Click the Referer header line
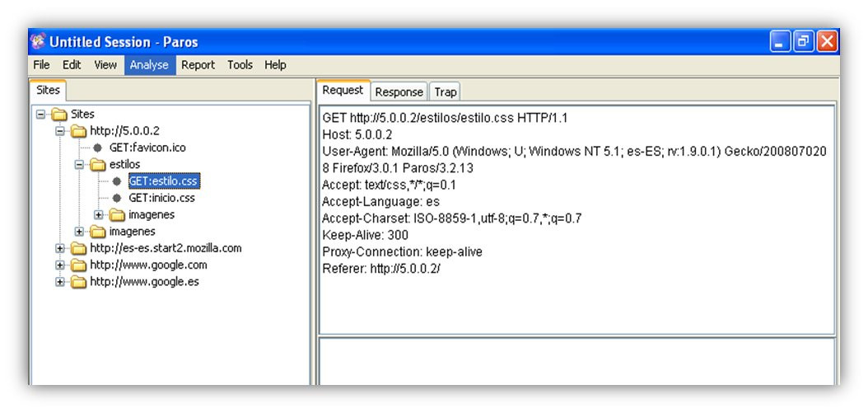 (381, 269)
